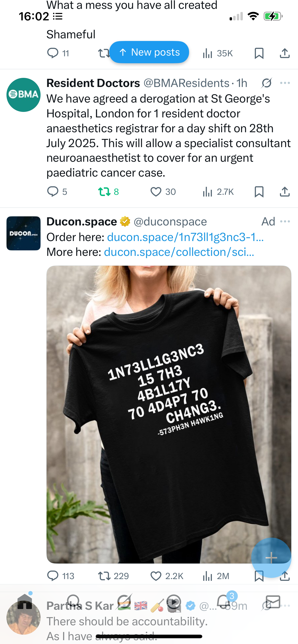Undo repost on Resident Doctors post

point(108,192)
